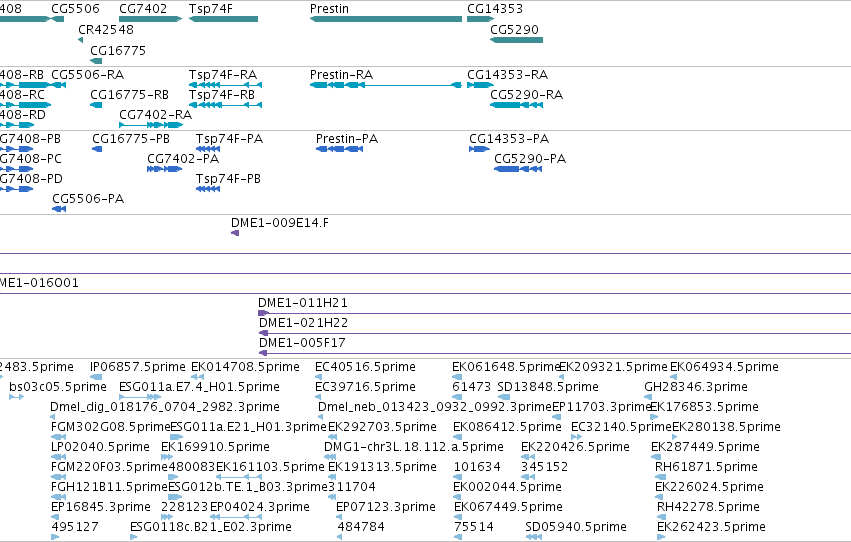Click EST EK086412.5prime
Viewport: 851px width, 542px height.
(x=507, y=427)
